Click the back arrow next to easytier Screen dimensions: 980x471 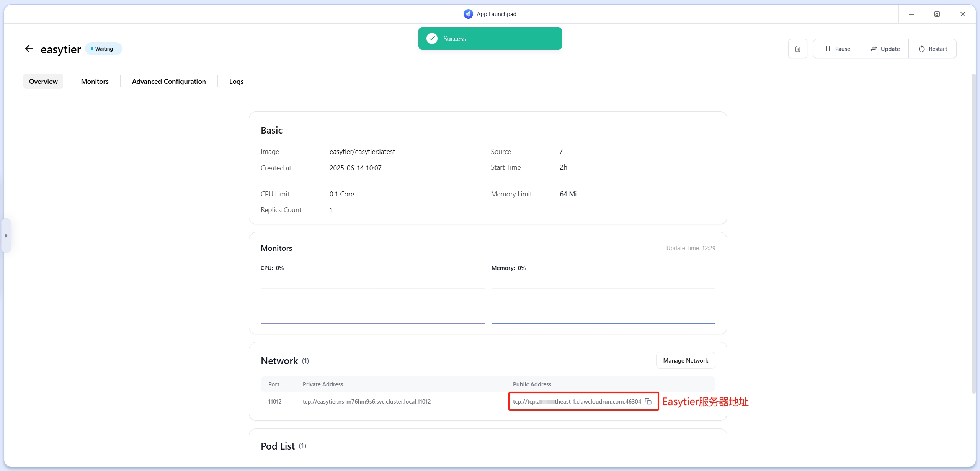pos(29,49)
